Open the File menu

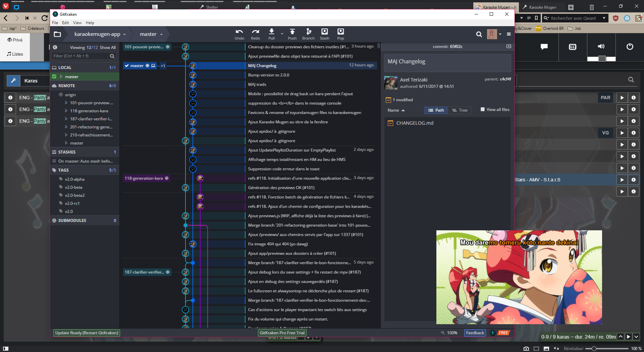coord(55,23)
